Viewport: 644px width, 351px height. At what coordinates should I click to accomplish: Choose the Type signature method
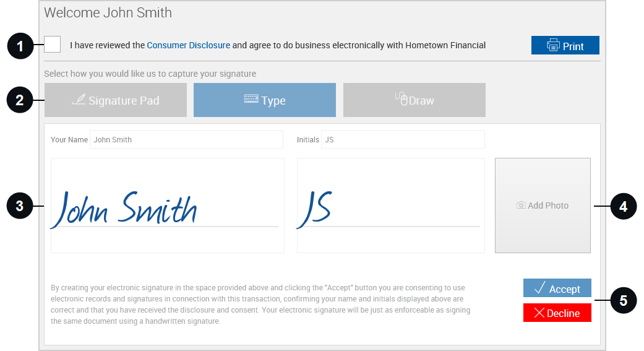[x=265, y=100]
